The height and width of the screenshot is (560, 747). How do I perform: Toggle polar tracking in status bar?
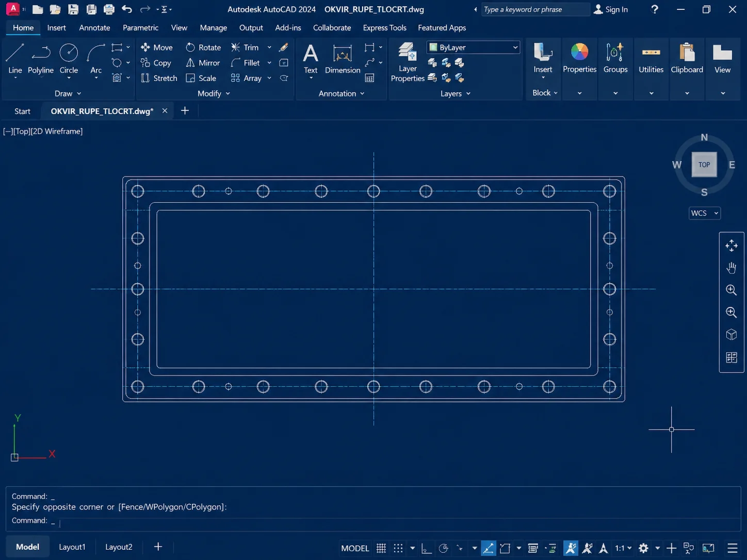click(x=443, y=548)
